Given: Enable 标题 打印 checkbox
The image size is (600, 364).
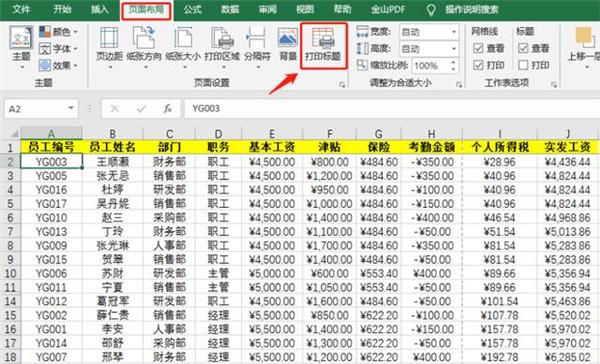Looking at the screenshot, I should pos(523,65).
